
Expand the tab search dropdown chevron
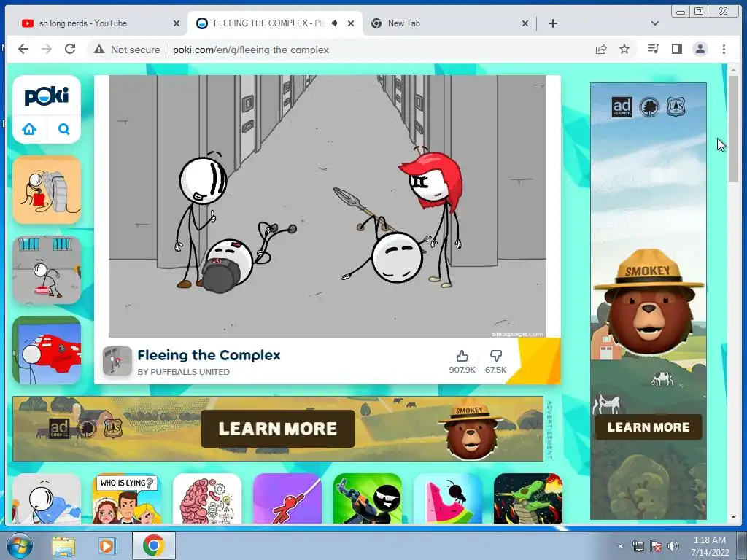(x=655, y=23)
